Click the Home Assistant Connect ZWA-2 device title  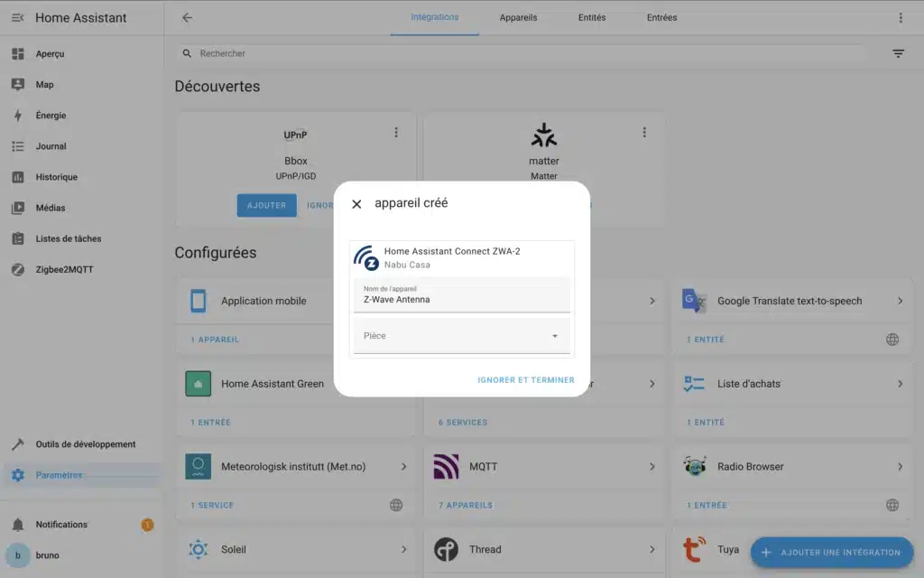[452, 251]
